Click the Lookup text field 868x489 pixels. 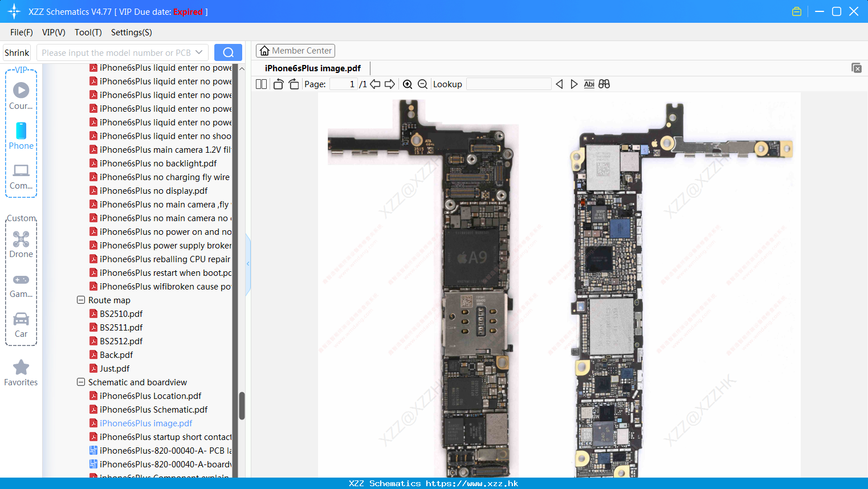coord(509,84)
